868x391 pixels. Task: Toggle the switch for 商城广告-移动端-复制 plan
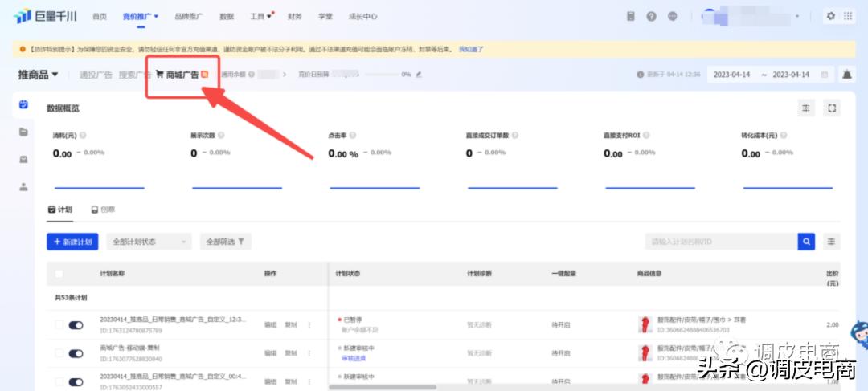(76, 353)
